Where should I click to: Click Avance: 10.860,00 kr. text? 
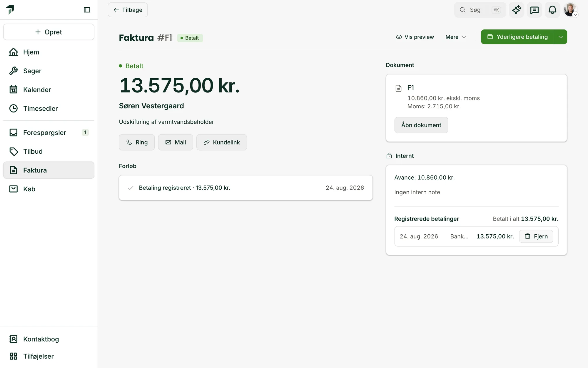[x=424, y=178]
